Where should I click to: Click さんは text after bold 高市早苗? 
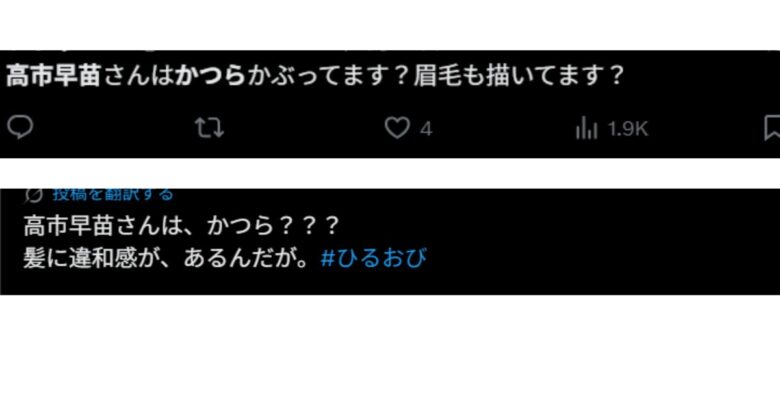pos(138,76)
